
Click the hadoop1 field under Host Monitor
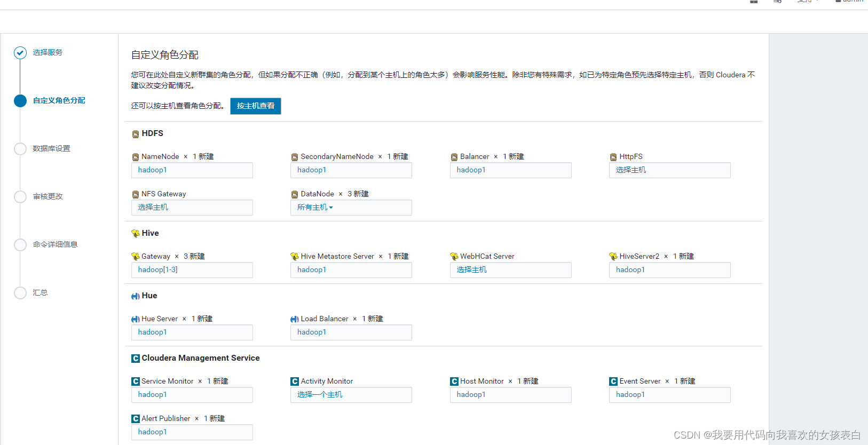[511, 395]
